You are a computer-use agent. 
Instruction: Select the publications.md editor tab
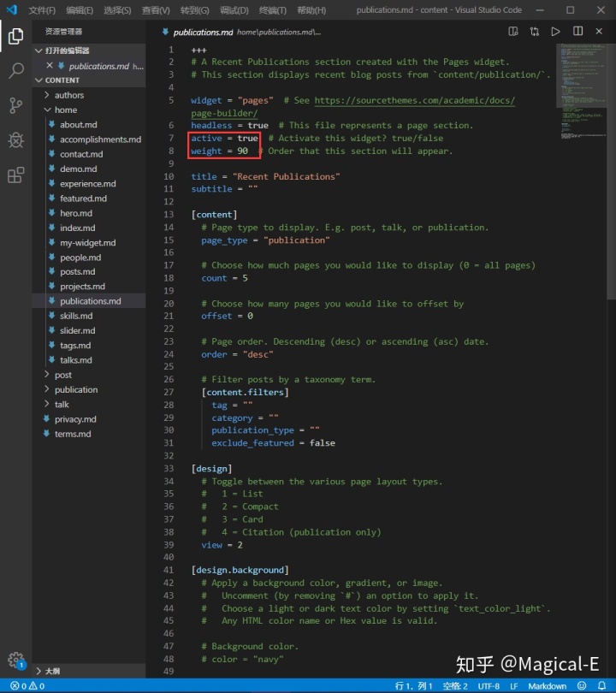203,32
